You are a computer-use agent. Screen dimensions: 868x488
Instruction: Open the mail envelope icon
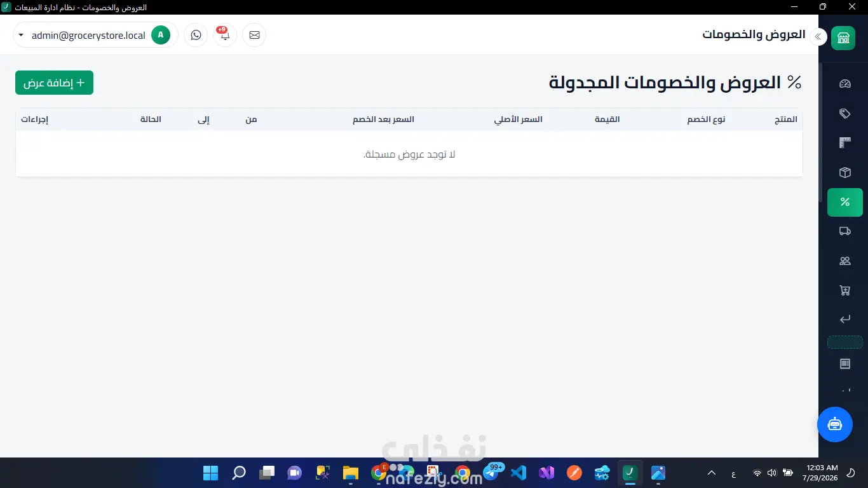254,35
